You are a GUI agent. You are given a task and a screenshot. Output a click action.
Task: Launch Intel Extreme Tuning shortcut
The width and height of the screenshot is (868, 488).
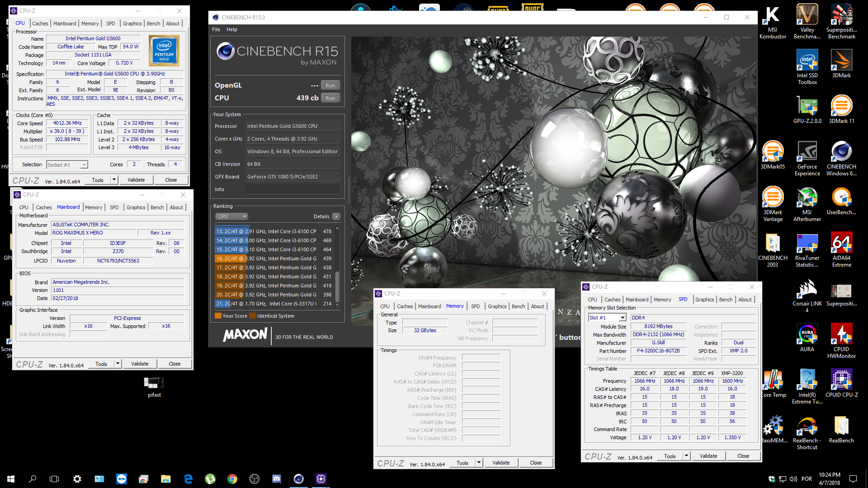coord(807,386)
